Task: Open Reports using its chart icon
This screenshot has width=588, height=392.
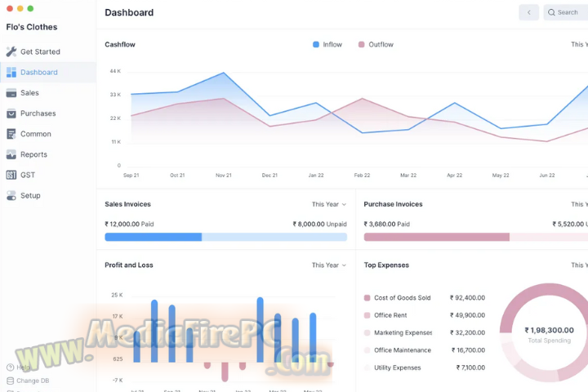Action: point(11,154)
